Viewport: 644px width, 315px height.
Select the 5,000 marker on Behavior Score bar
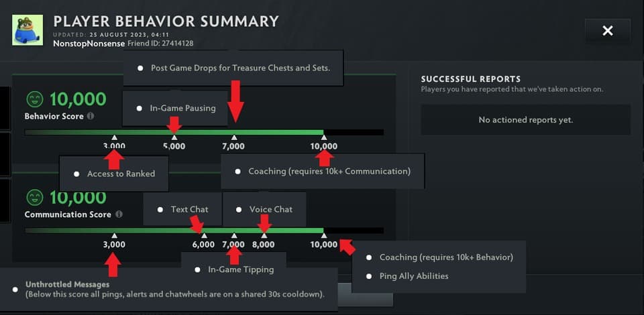[174, 145]
